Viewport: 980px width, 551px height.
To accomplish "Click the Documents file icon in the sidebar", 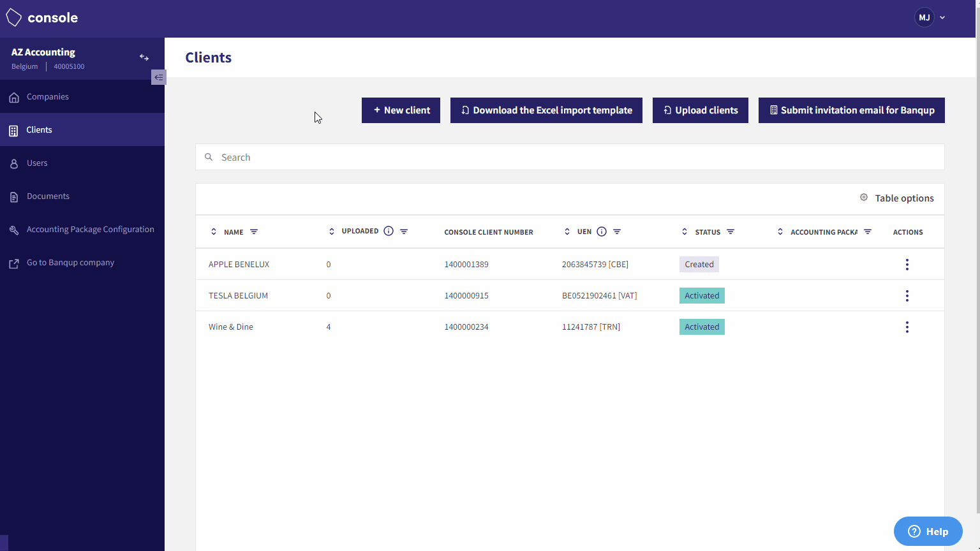I will click(x=14, y=197).
